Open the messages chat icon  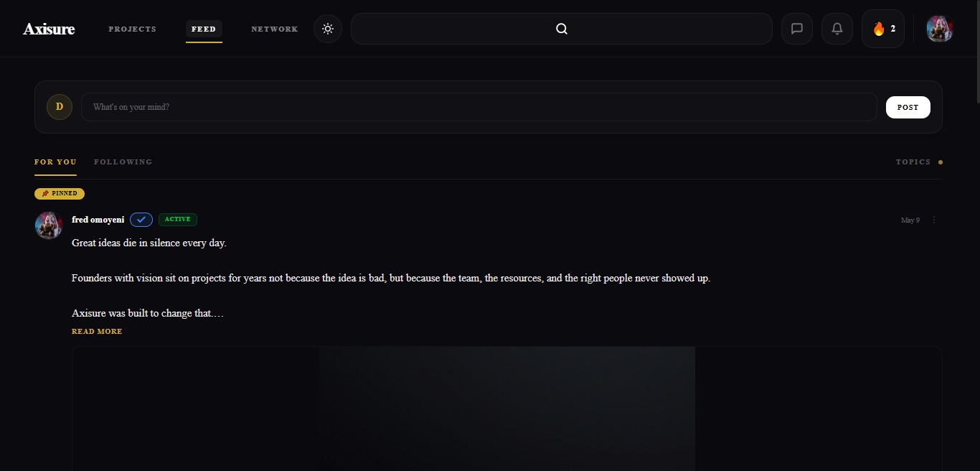[x=796, y=29]
